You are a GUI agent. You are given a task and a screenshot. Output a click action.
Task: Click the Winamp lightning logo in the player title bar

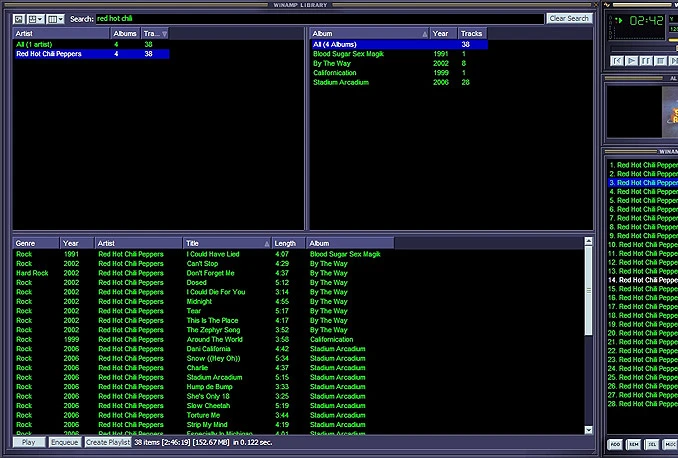607,5
